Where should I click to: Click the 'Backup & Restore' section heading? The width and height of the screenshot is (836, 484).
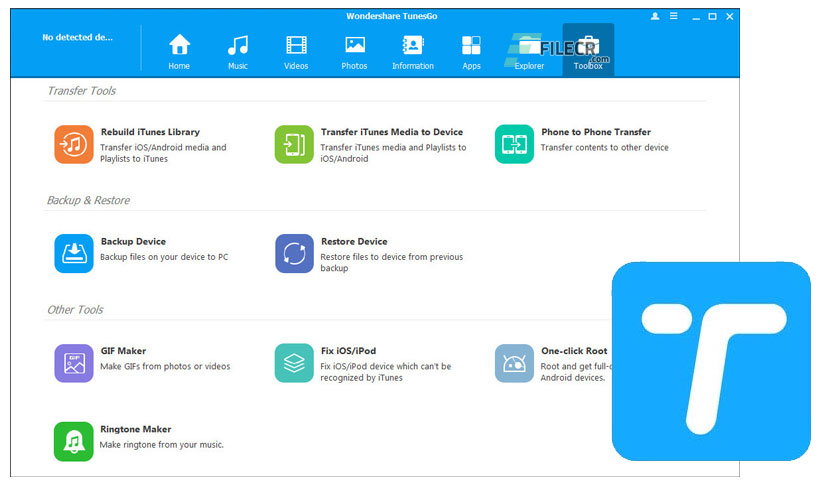[x=89, y=200]
